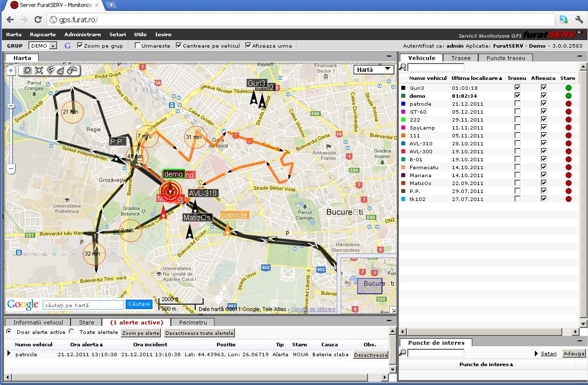Open the Rapoarte menu
Image resolution: width=588 pixels, height=385 pixels.
click(43, 34)
